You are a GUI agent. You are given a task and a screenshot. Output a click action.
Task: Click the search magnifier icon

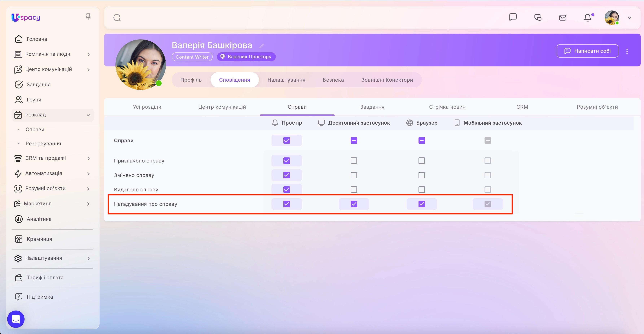point(117,18)
